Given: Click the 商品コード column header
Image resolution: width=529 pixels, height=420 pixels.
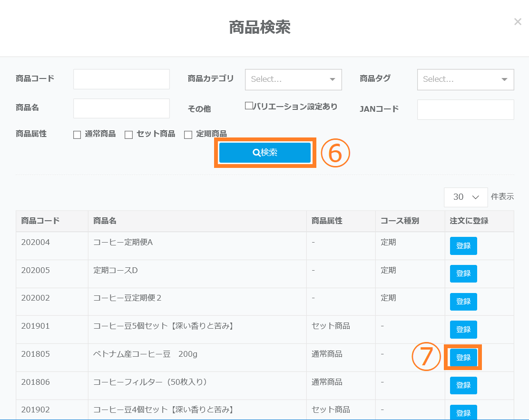Looking at the screenshot, I should point(40,221).
